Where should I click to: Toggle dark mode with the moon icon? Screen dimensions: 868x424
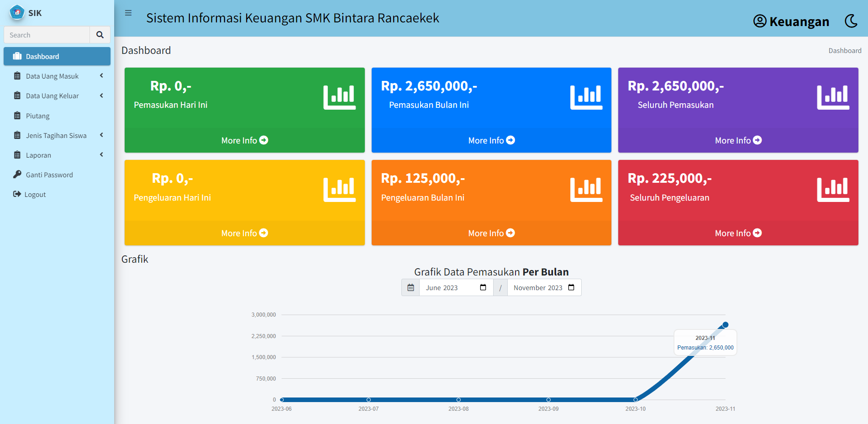(851, 21)
